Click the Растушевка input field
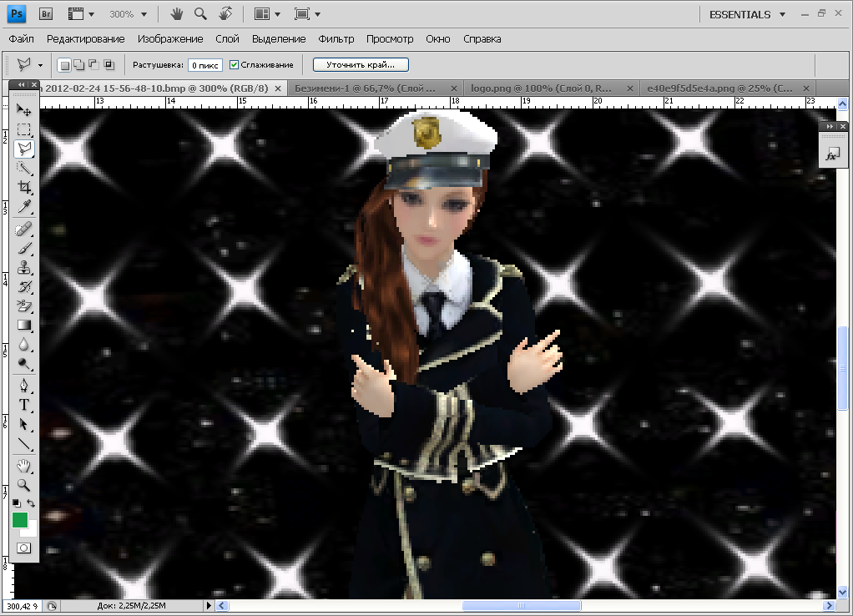The image size is (853, 616). [205, 65]
